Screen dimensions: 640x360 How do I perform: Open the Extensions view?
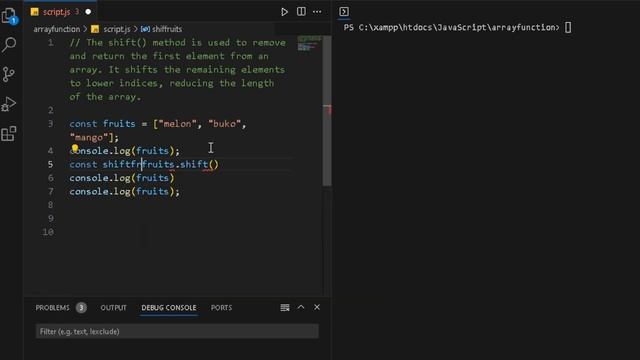pyautogui.click(x=9, y=133)
